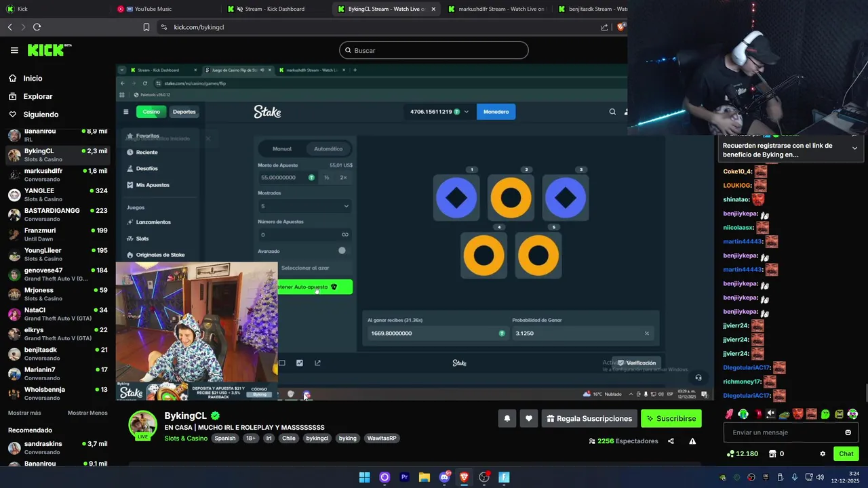This screenshot has width=868, height=488.
Task: Insert the pink hands emote
Action: (x=730, y=414)
